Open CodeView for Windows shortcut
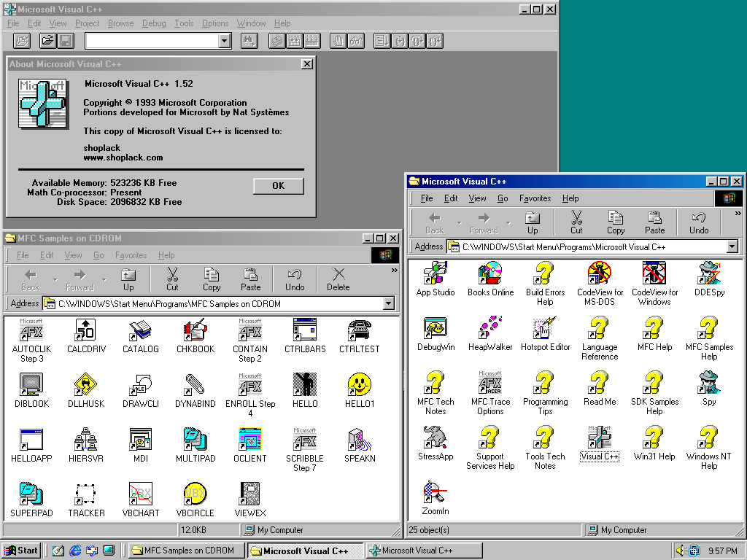The height and width of the screenshot is (560, 747). (654, 273)
